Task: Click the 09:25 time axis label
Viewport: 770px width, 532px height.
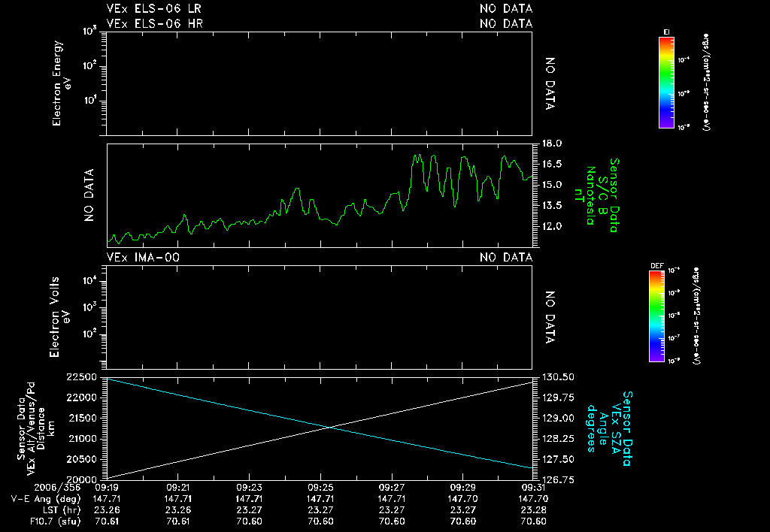Action: [x=320, y=488]
